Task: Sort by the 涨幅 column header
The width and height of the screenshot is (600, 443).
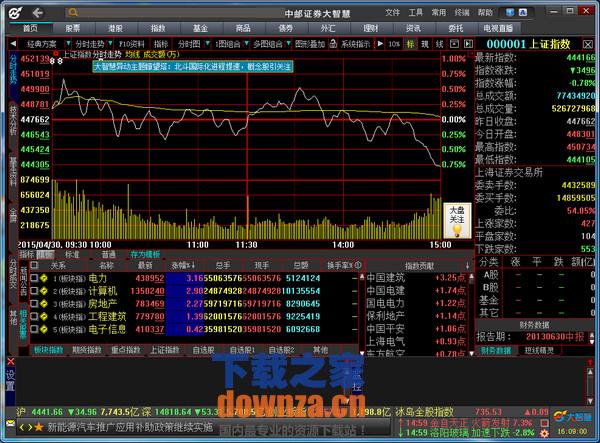Action: click(183, 265)
